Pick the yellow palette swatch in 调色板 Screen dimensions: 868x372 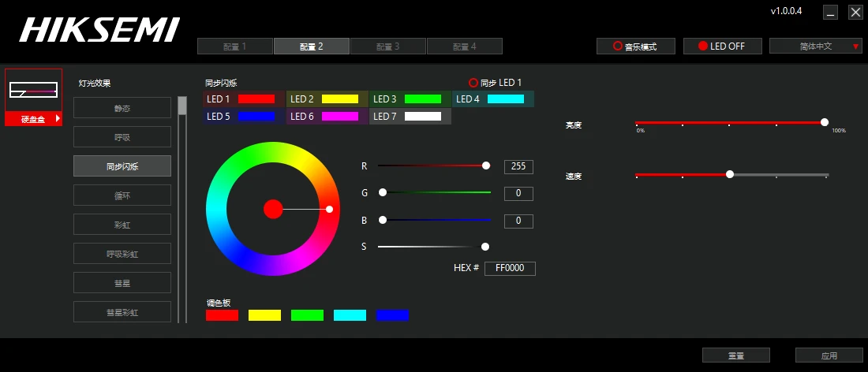264,315
